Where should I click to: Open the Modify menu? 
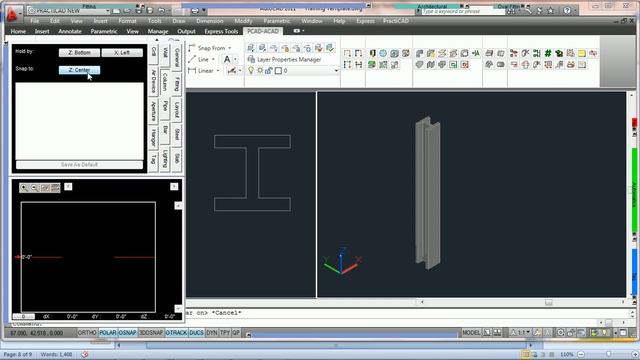[243, 21]
